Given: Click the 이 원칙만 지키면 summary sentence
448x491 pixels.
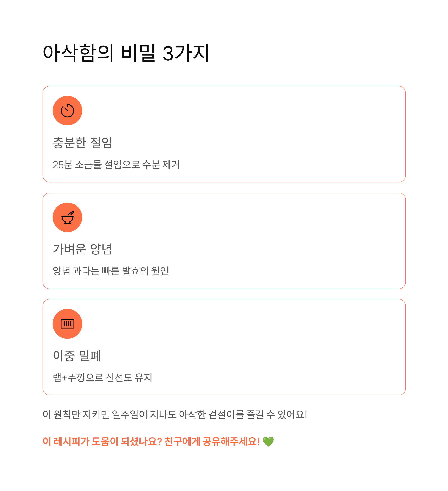Looking at the screenshot, I should (175, 415).
